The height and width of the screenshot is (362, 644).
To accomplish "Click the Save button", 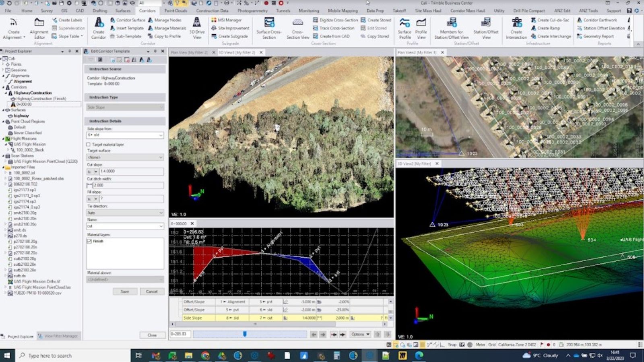I will pyautogui.click(x=125, y=292).
